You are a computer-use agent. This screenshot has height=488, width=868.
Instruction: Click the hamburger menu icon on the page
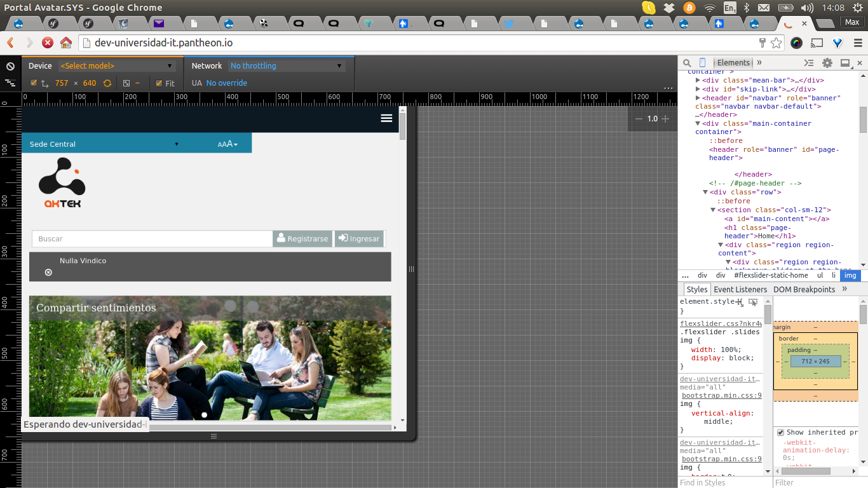(x=386, y=118)
